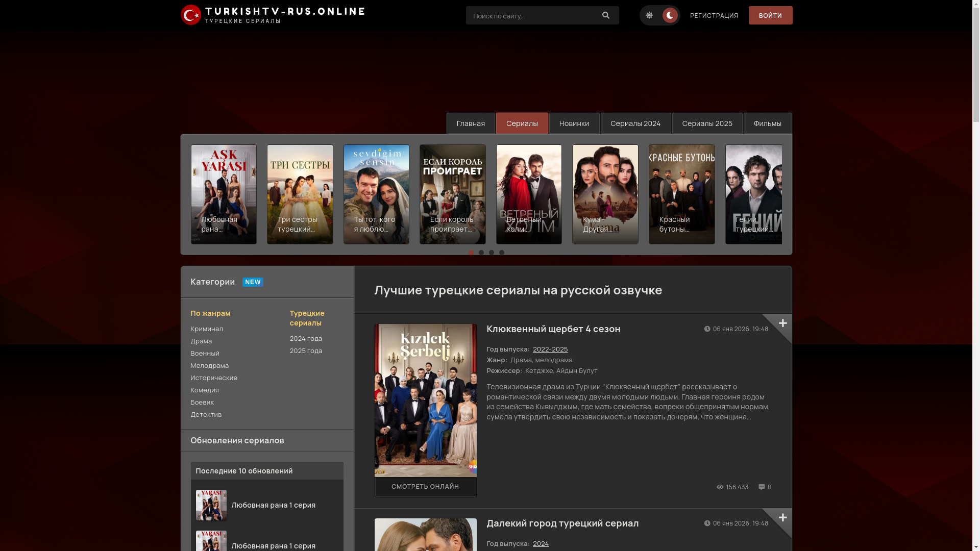Open Клюквенный щербет 4 сезон title
This screenshot has width=980, height=551.
coord(553,329)
